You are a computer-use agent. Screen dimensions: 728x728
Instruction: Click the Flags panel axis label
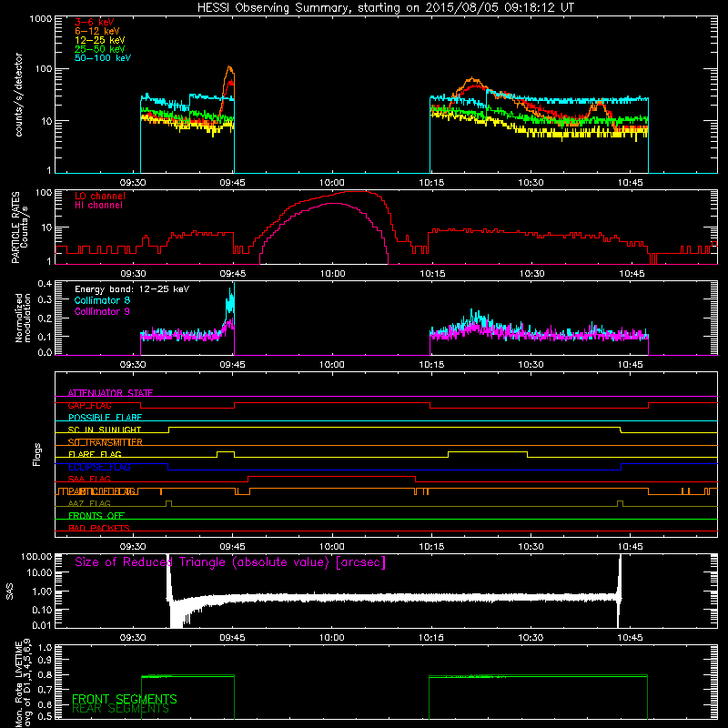[37, 454]
